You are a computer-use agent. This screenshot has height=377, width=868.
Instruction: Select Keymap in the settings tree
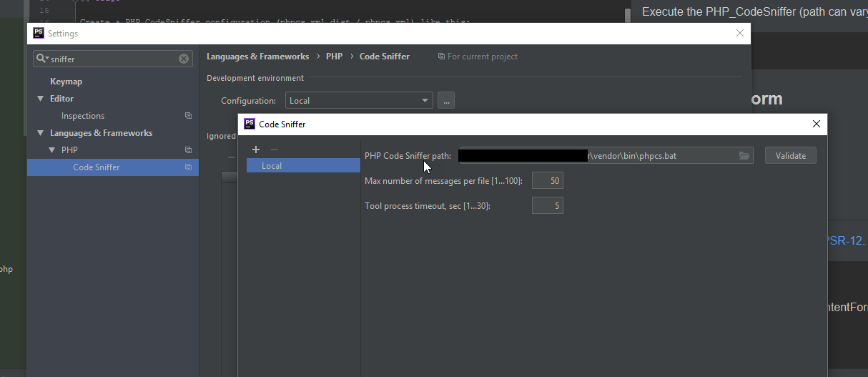click(66, 82)
